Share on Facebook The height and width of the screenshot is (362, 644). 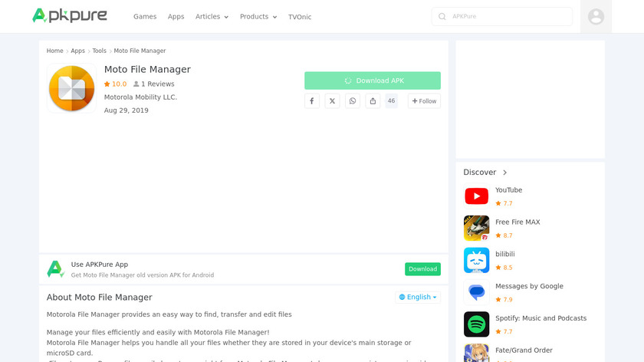(x=312, y=101)
